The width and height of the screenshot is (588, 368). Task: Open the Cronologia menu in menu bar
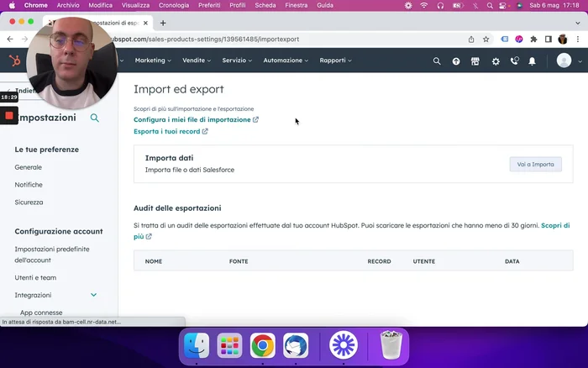click(174, 5)
